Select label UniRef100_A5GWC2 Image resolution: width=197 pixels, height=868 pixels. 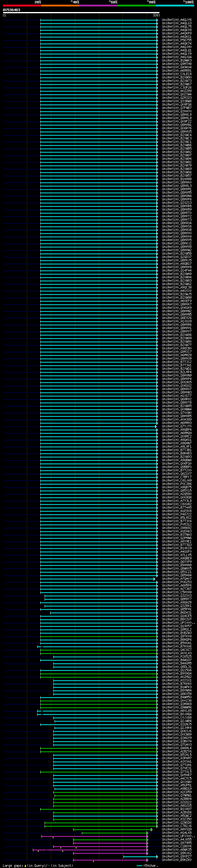tap(176, 816)
